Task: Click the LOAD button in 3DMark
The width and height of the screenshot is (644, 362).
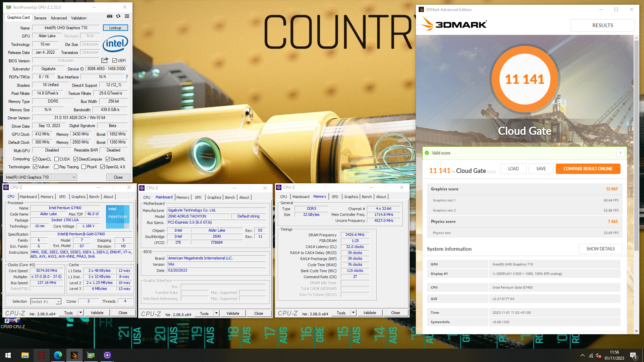Action: [x=513, y=169]
